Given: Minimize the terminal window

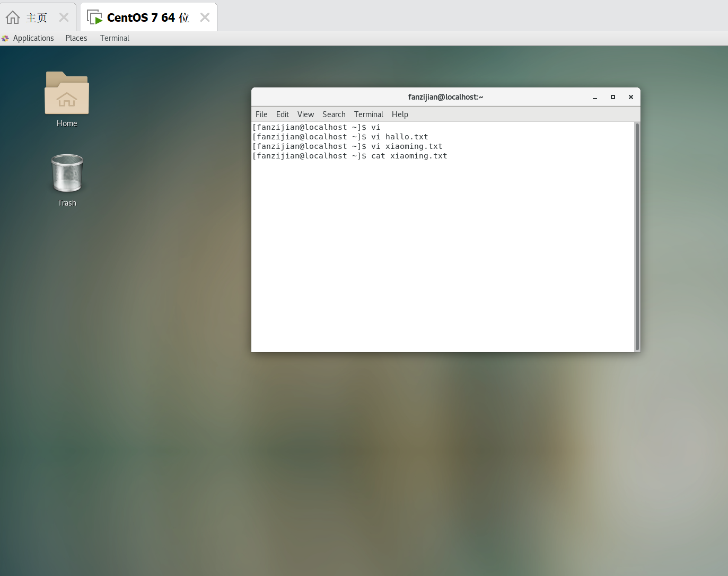Looking at the screenshot, I should click(x=595, y=98).
